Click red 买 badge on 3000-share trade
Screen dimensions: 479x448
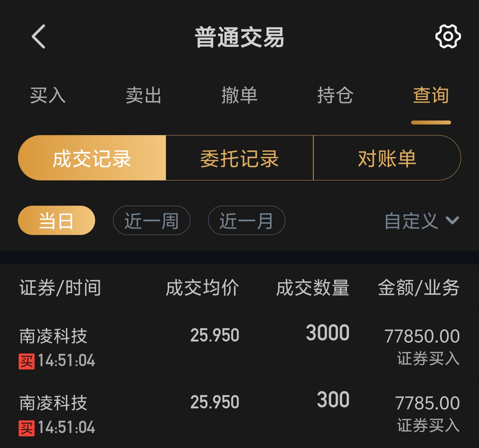pyautogui.click(x=27, y=361)
